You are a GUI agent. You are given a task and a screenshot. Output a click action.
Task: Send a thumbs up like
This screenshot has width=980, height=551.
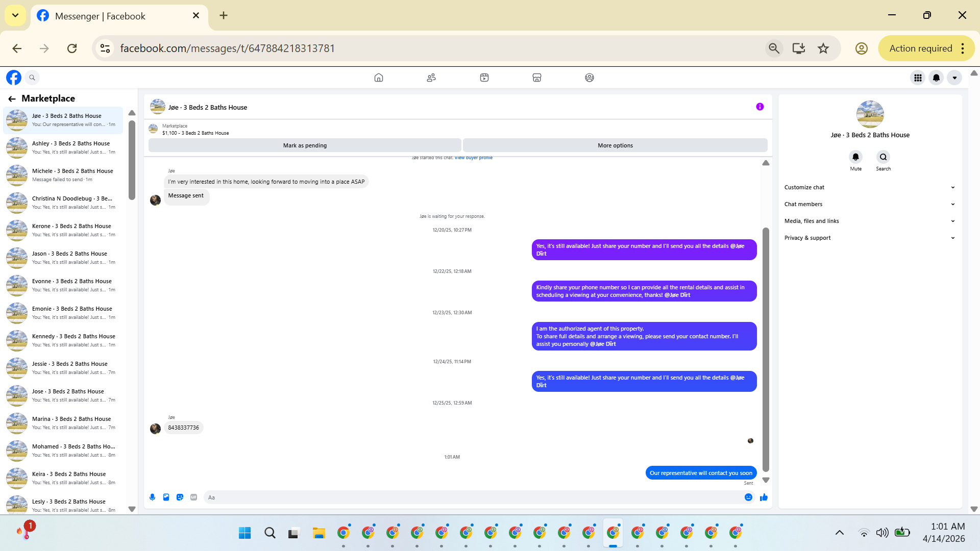pyautogui.click(x=764, y=497)
